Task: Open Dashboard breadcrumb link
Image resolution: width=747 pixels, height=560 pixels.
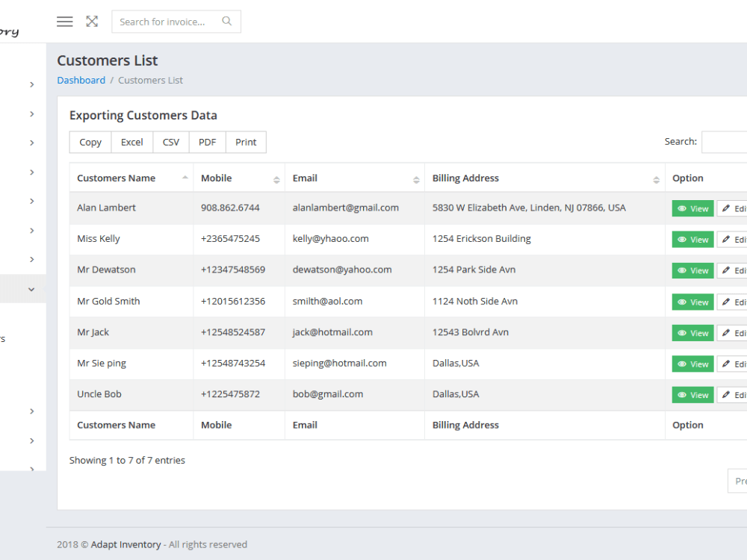Action: point(81,80)
